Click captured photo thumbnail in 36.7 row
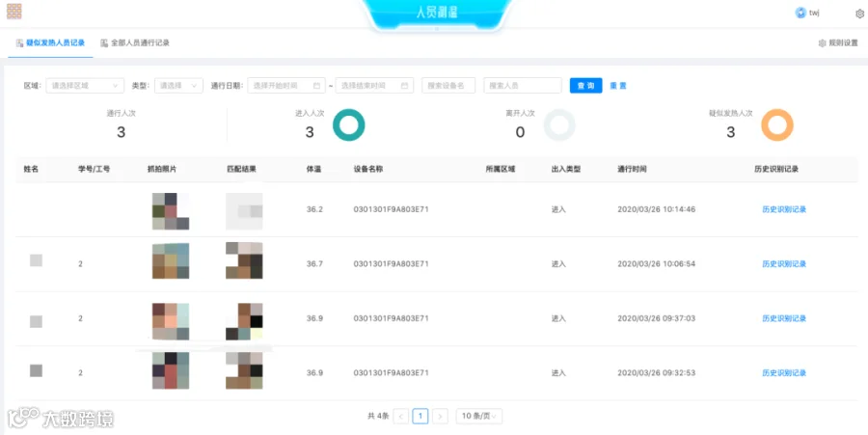Viewport: 868px width, 435px height. click(171, 261)
